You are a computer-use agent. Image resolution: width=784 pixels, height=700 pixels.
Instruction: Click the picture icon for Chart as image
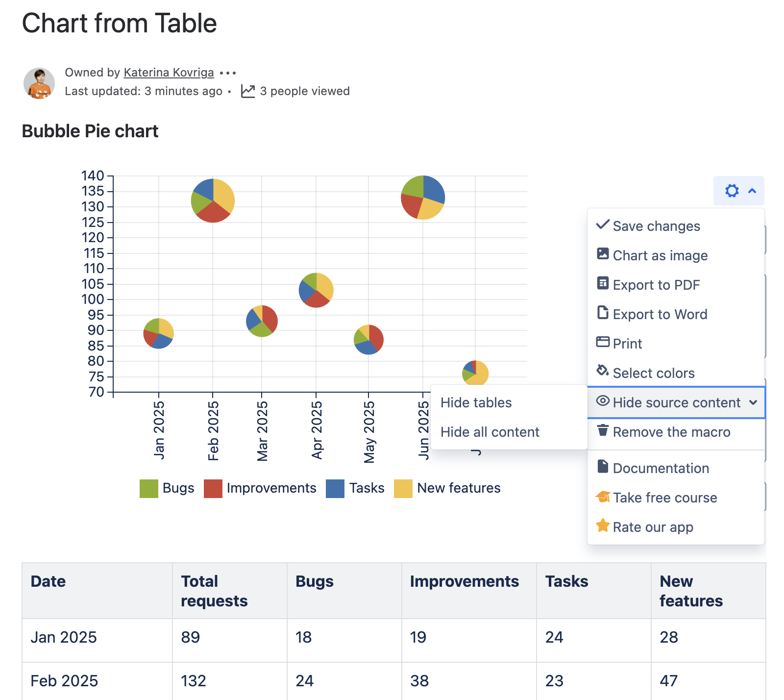603,254
